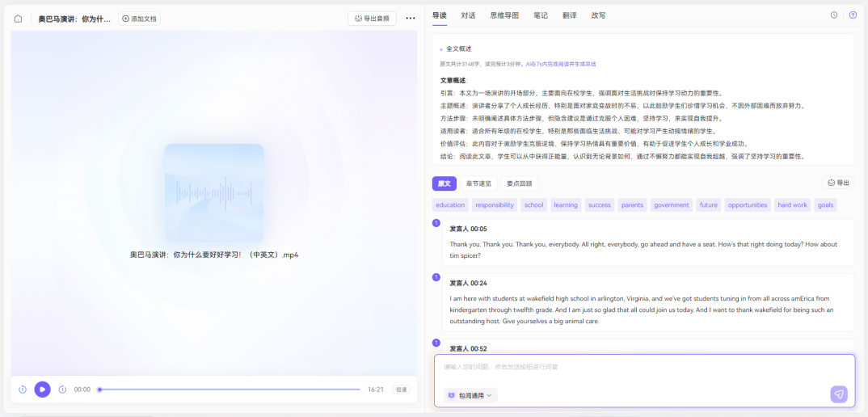Click the speaker badge beside 发言人 00:24
The image size is (868, 417).
pos(436,277)
